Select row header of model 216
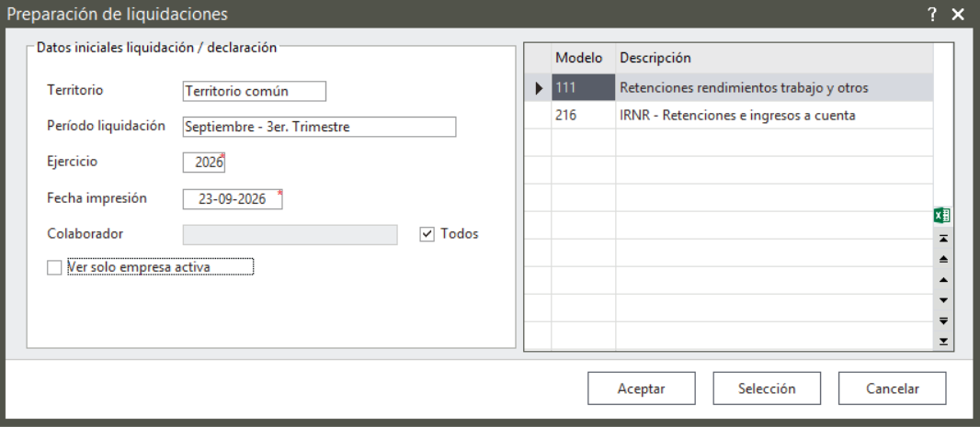Screen dimensions: 980x427 click(538, 116)
